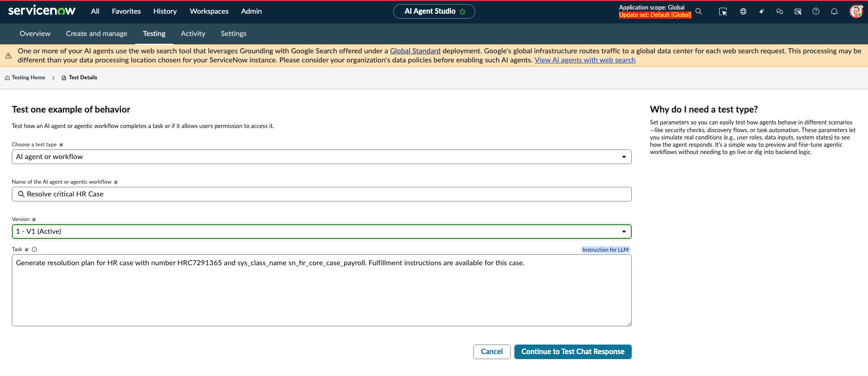Select the Testing tab
This screenshot has height=376, width=868.
[154, 34]
